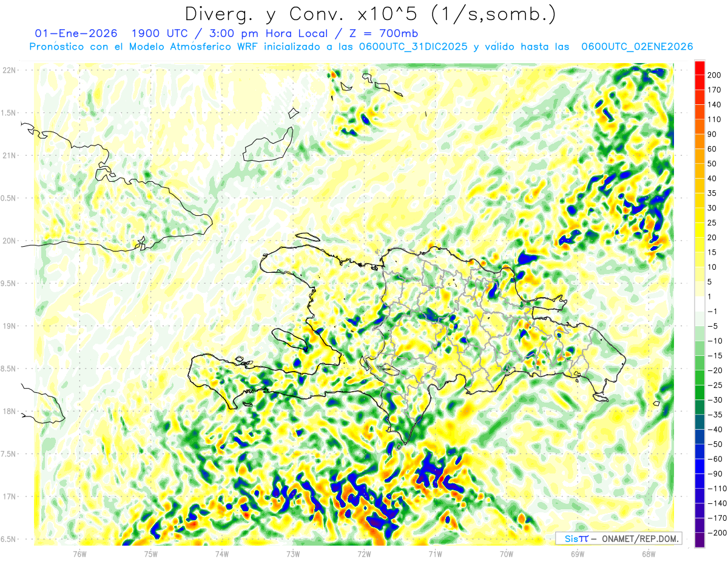Image resolution: width=728 pixels, height=562 pixels.
Task: Click the "140" positive colorbar value
Action: pyautogui.click(x=715, y=104)
